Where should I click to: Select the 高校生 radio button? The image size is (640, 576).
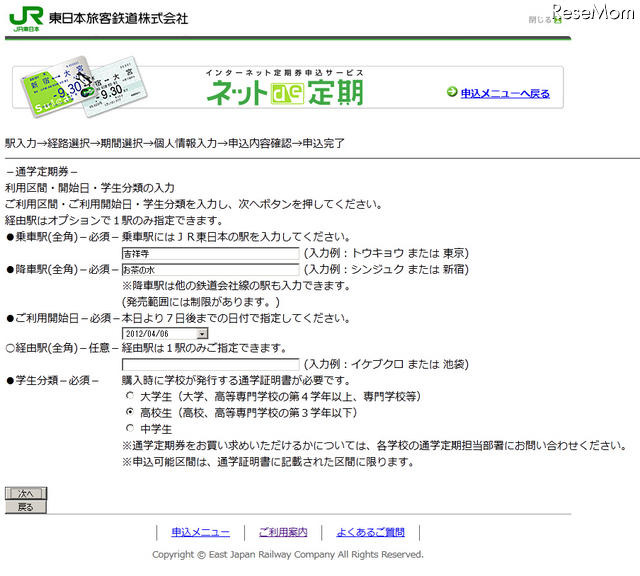pyautogui.click(x=130, y=411)
